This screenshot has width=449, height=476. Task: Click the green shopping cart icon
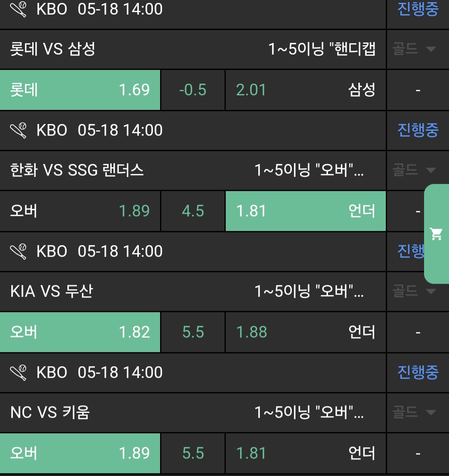[436, 234]
